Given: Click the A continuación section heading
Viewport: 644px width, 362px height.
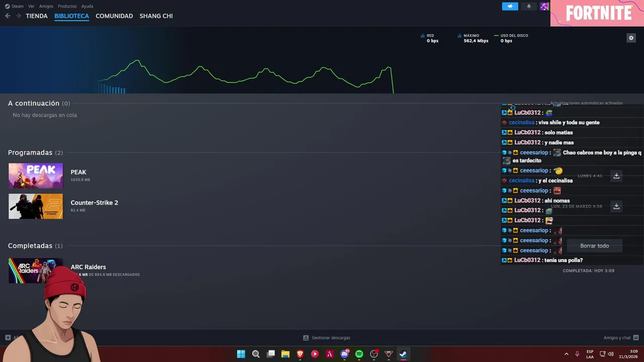Looking at the screenshot, I should coord(34,103).
